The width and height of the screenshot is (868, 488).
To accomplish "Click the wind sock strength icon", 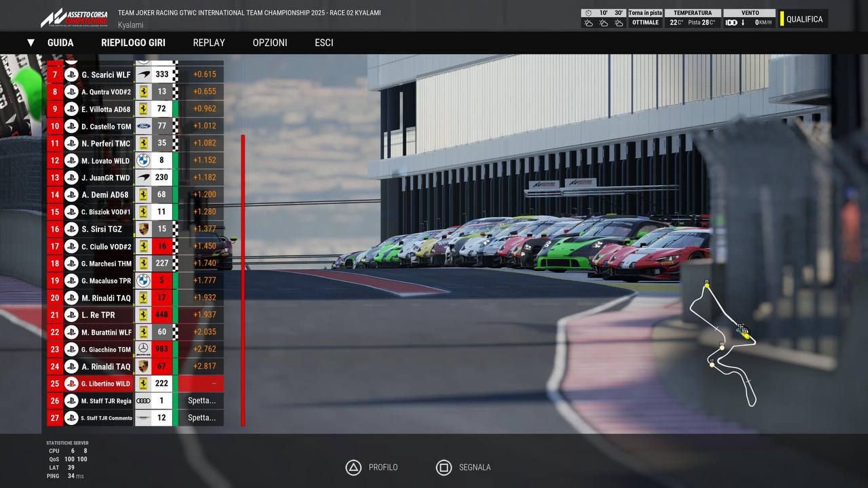I will [x=731, y=23].
